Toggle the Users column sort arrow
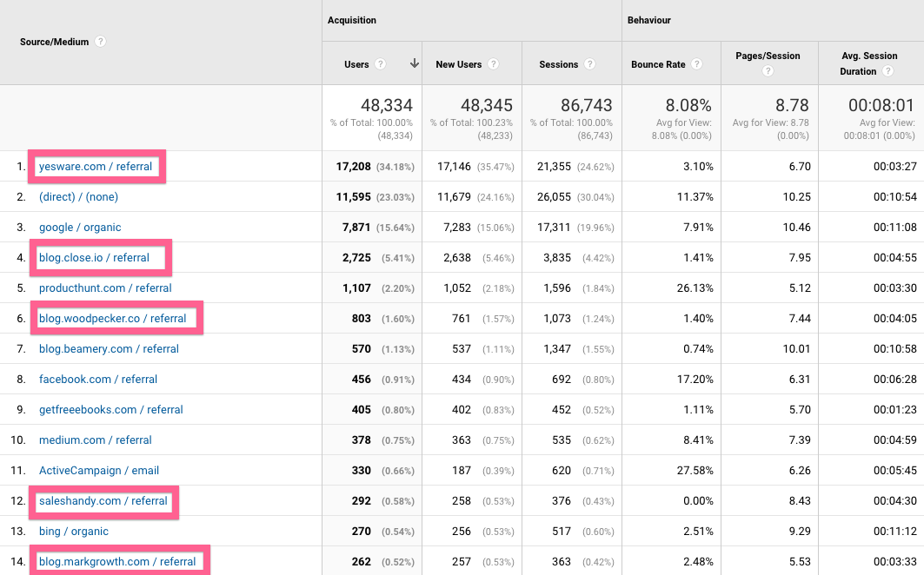This screenshot has width=924, height=575. (x=415, y=63)
